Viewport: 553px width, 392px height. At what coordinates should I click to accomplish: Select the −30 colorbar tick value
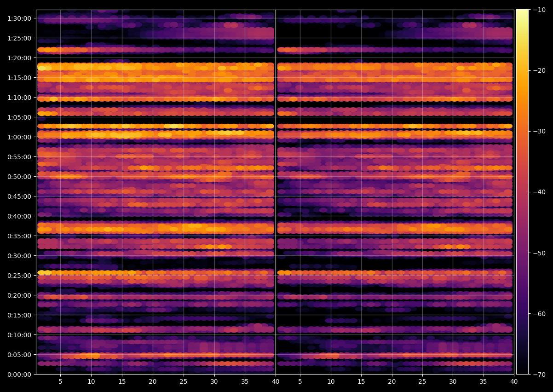(539, 131)
